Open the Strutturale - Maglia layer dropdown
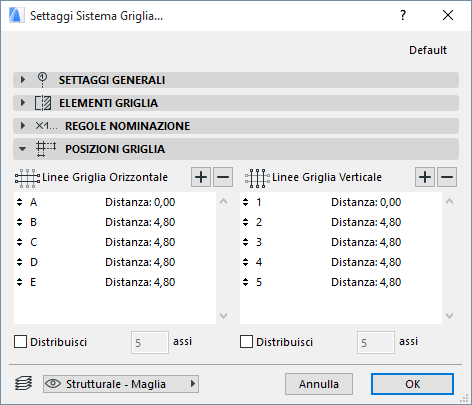The height and width of the screenshot is (405, 472). [x=121, y=384]
